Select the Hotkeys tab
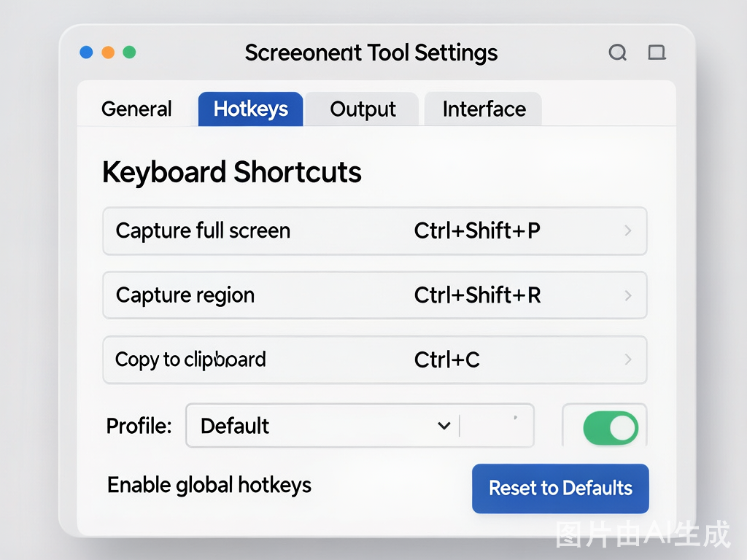This screenshot has width=747, height=560. point(251,109)
